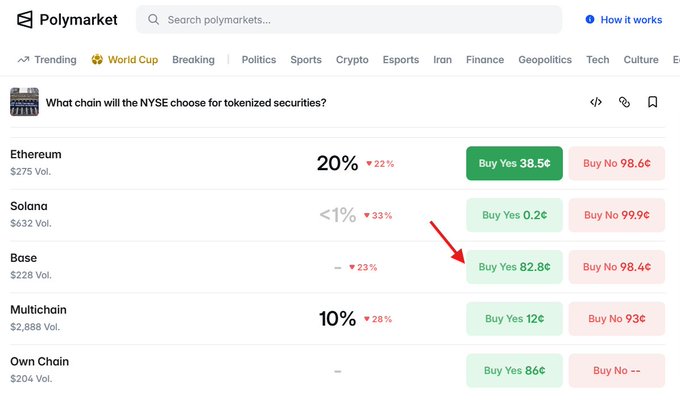This screenshot has height=411, width=680.
Task: Click Buy No -- for Own Chain
Action: (617, 371)
